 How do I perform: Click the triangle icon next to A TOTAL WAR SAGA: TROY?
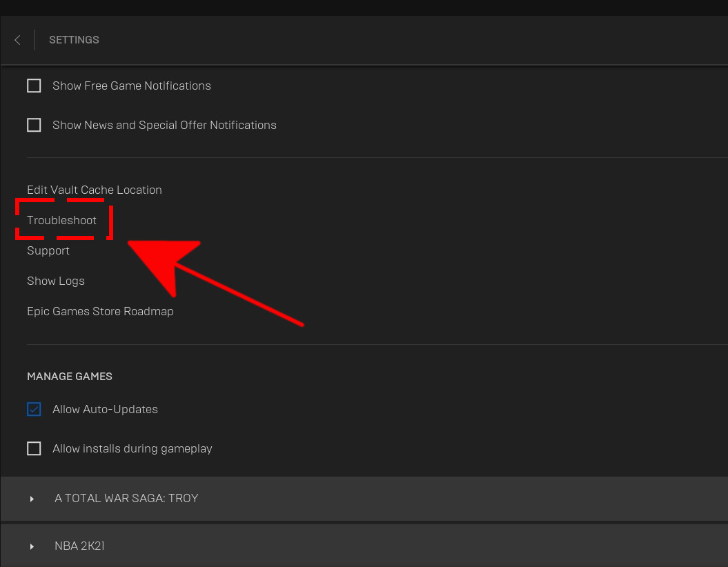31,498
